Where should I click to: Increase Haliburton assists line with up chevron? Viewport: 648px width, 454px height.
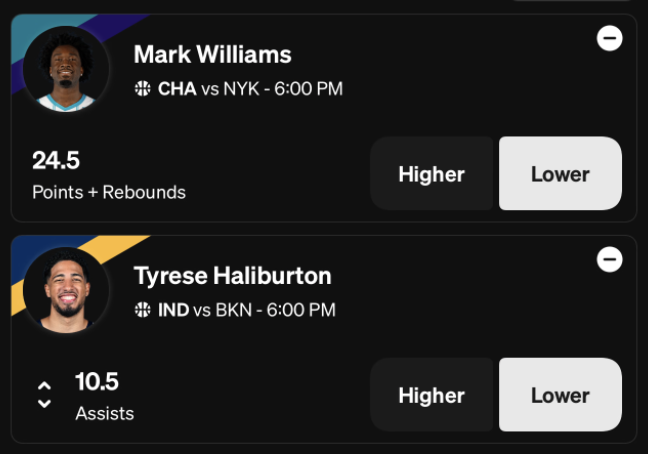[x=44, y=386]
